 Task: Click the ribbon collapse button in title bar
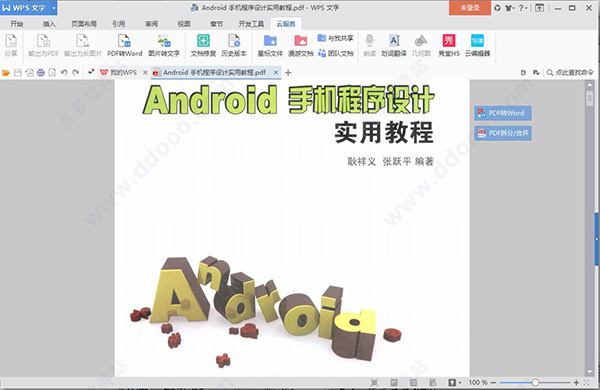click(x=539, y=8)
